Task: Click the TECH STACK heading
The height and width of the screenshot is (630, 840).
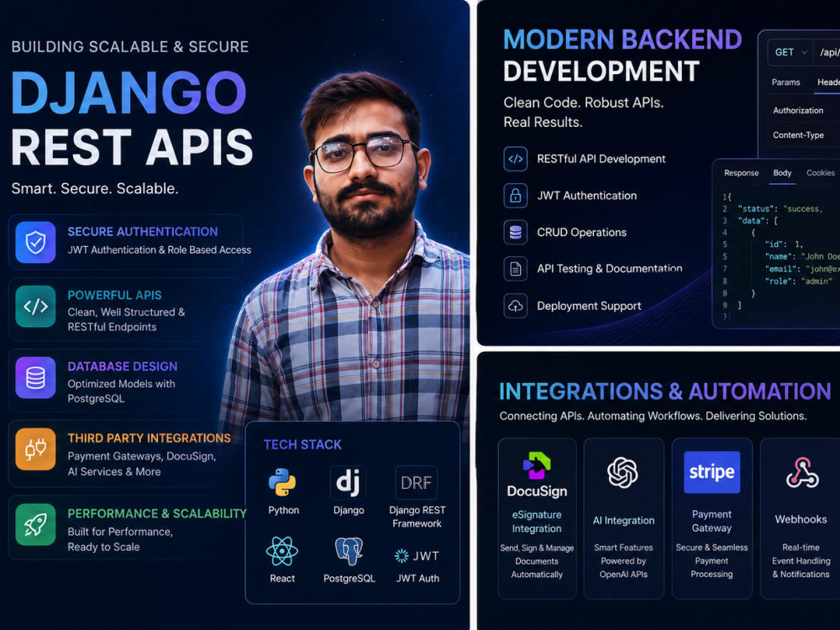Action: (302, 444)
